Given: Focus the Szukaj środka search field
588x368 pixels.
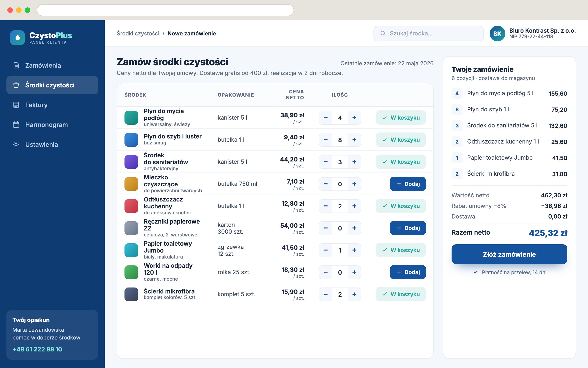Looking at the screenshot, I should [428, 34].
